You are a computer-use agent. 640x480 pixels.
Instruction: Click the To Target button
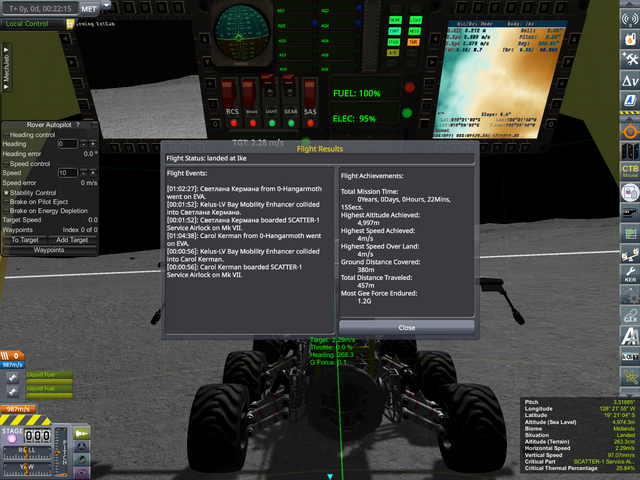[25, 240]
